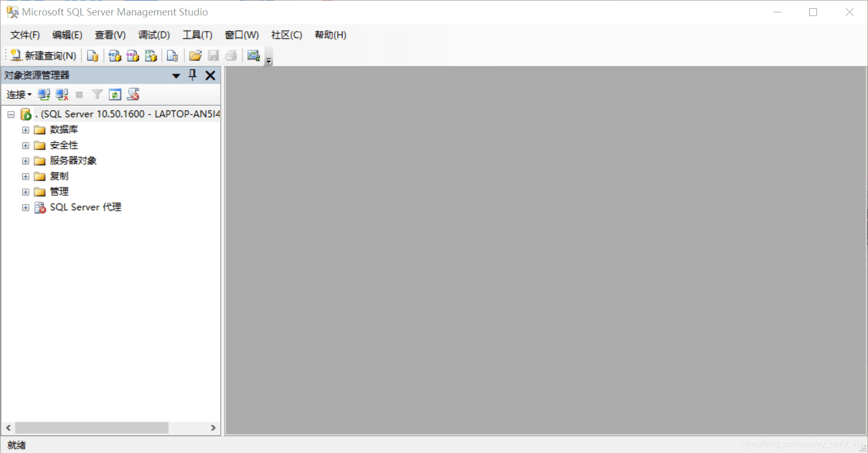
Task: Select the 数据库 tree item
Action: click(x=64, y=130)
